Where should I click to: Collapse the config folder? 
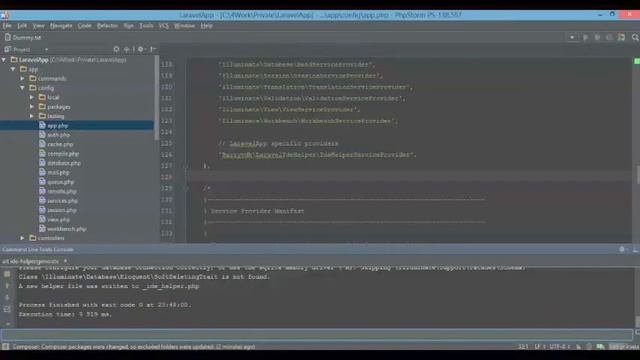click(x=23, y=88)
